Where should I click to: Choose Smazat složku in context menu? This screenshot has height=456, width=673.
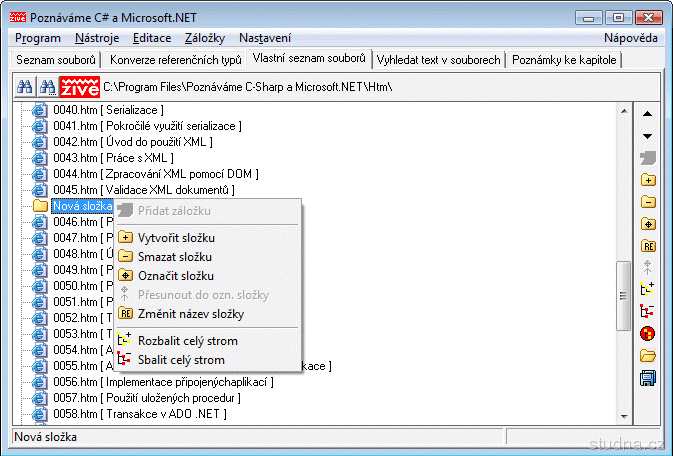tap(208, 257)
